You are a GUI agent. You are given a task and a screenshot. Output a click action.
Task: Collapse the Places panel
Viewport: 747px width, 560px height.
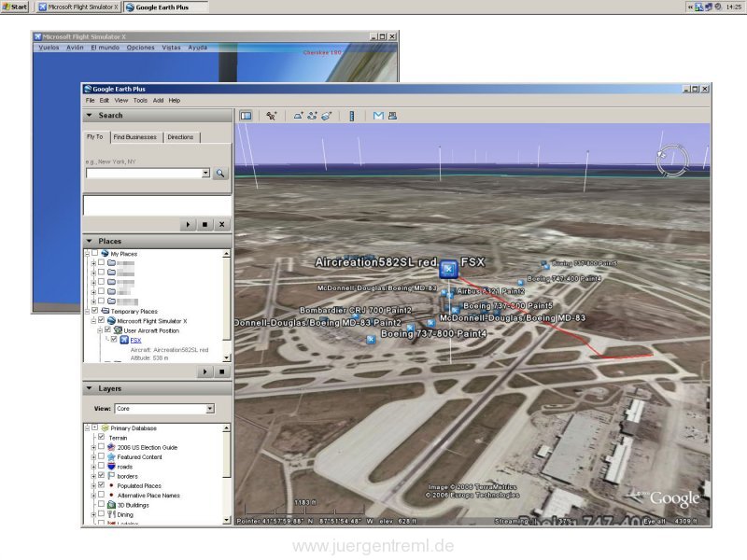click(x=89, y=241)
